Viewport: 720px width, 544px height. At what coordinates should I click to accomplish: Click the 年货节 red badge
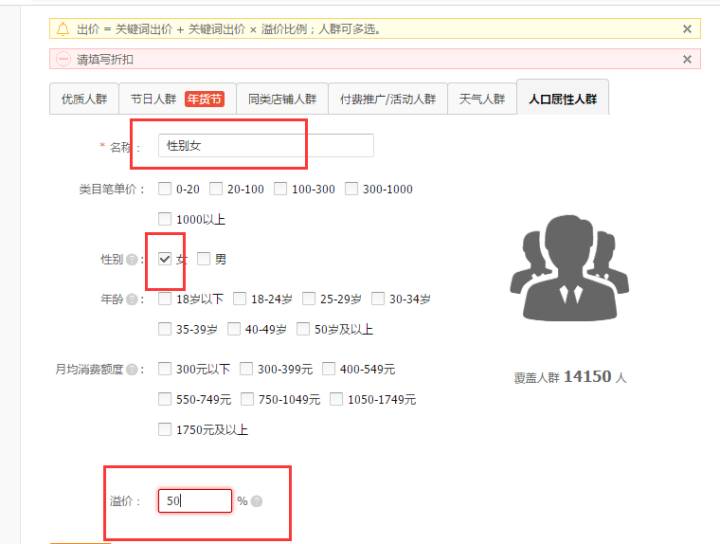click(x=204, y=99)
